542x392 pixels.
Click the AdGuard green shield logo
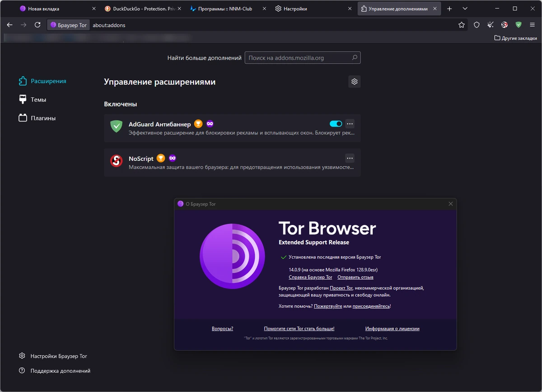click(x=117, y=126)
